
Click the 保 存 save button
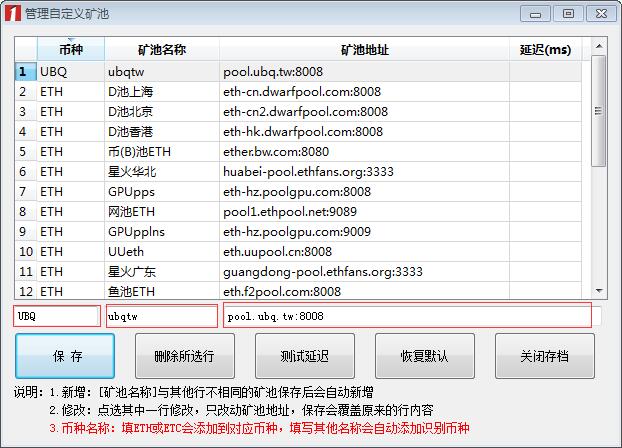(65, 356)
